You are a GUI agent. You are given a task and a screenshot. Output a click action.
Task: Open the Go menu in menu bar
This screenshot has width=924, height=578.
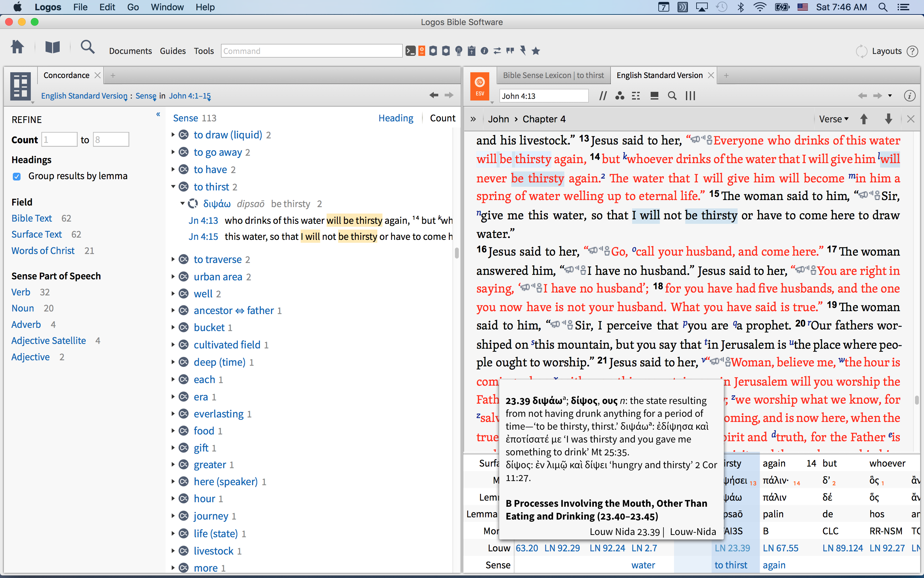click(x=133, y=7)
